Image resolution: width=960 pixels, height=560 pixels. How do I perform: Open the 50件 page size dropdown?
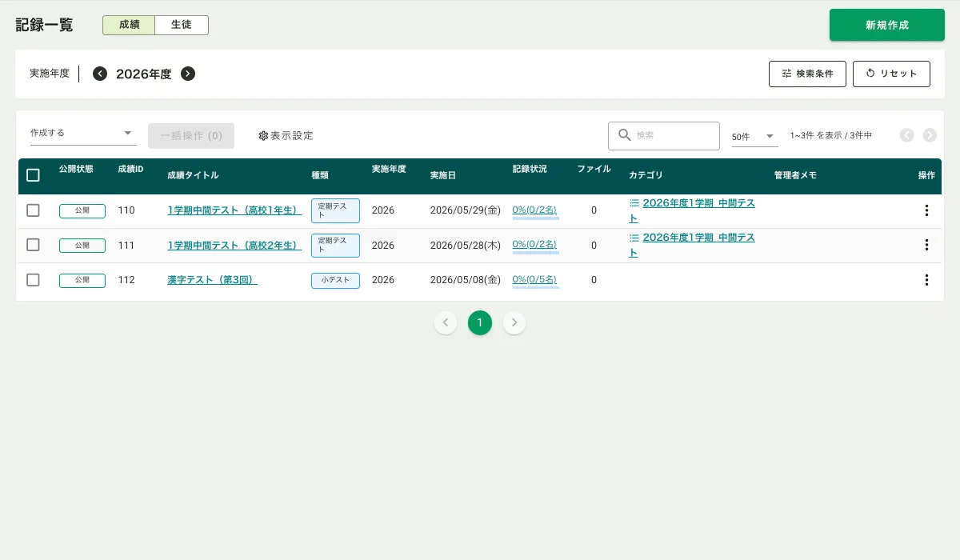pos(754,137)
